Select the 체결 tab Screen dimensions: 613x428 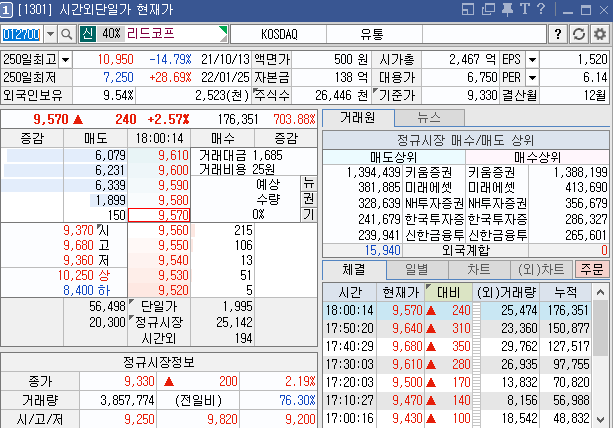tap(354, 269)
